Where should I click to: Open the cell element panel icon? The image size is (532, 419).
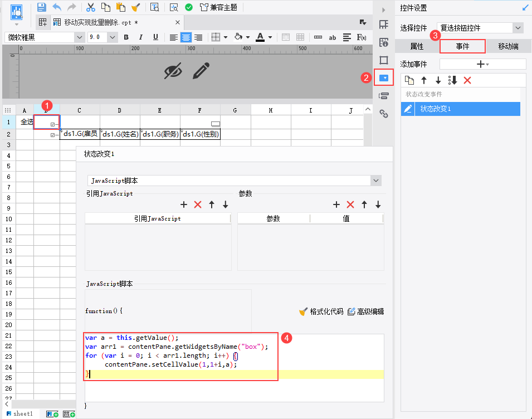tap(384, 25)
